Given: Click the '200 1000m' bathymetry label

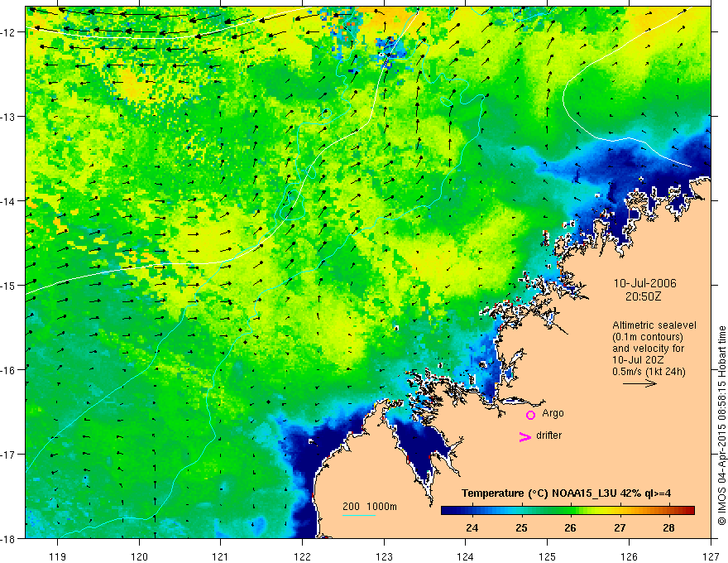Looking at the screenshot, I should [370, 507].
